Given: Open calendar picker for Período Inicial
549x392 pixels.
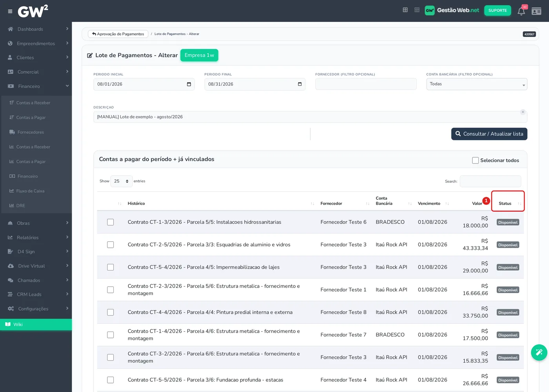Looking at the screenshot, I should pos(189,84).
